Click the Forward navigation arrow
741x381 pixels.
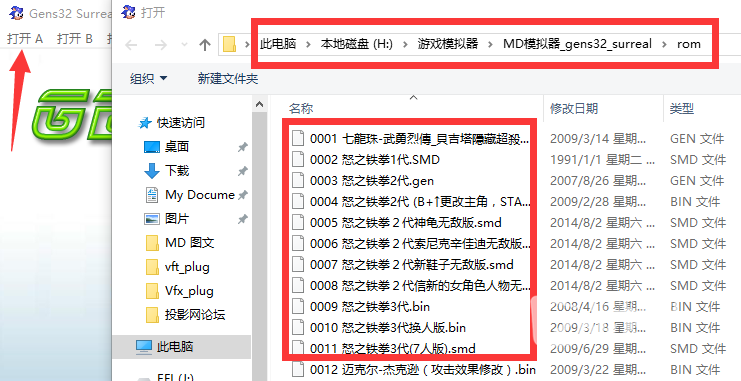(161, 45)
